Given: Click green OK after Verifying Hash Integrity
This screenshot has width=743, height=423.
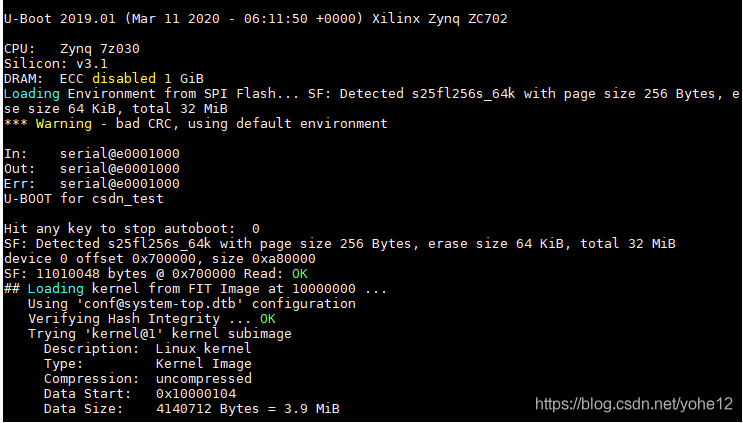Looking at the screenshot, I should (x=268, y=319).
